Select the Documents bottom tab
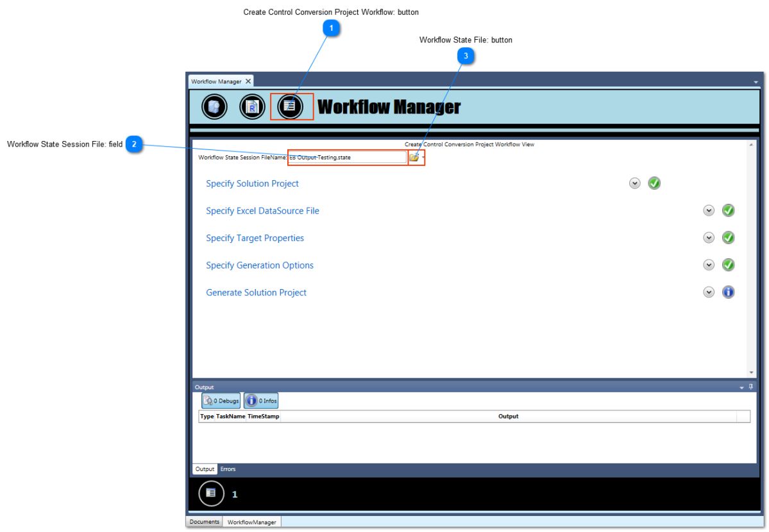Image resolution: width=769 pixels, height=532 pixels. [x=204, y=522]
